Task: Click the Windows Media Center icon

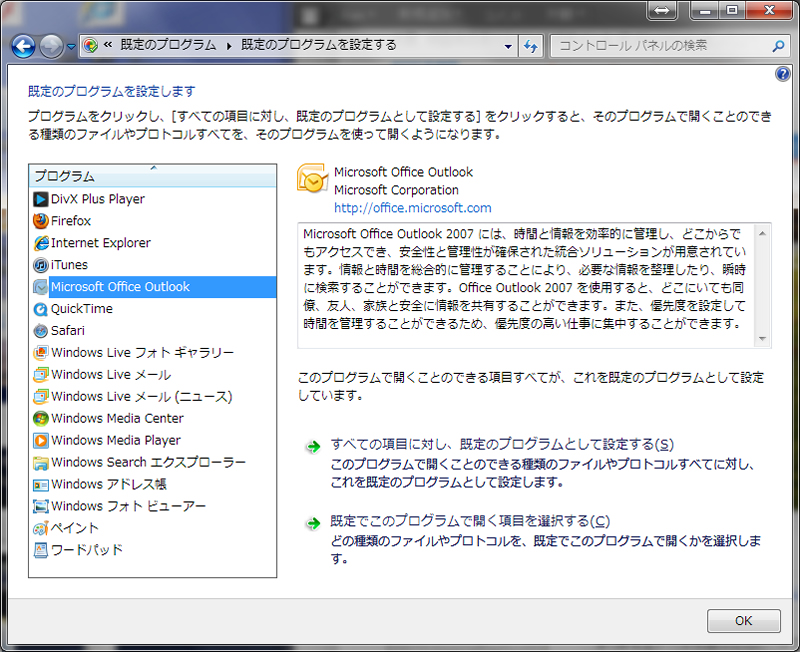Action: (40, 418)
